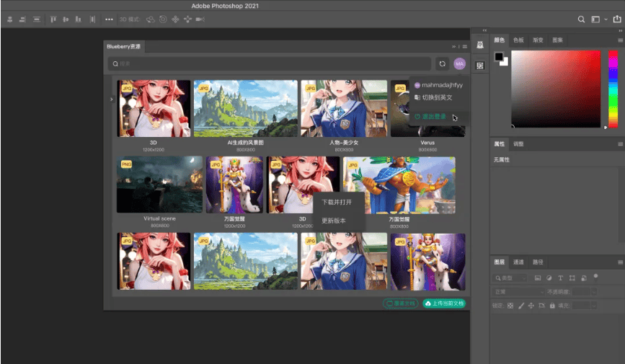The height and width of the screenshot is (364, 625).
Task: Choose 更新版本 from the context menu
Action: click(x=334, y=221)
